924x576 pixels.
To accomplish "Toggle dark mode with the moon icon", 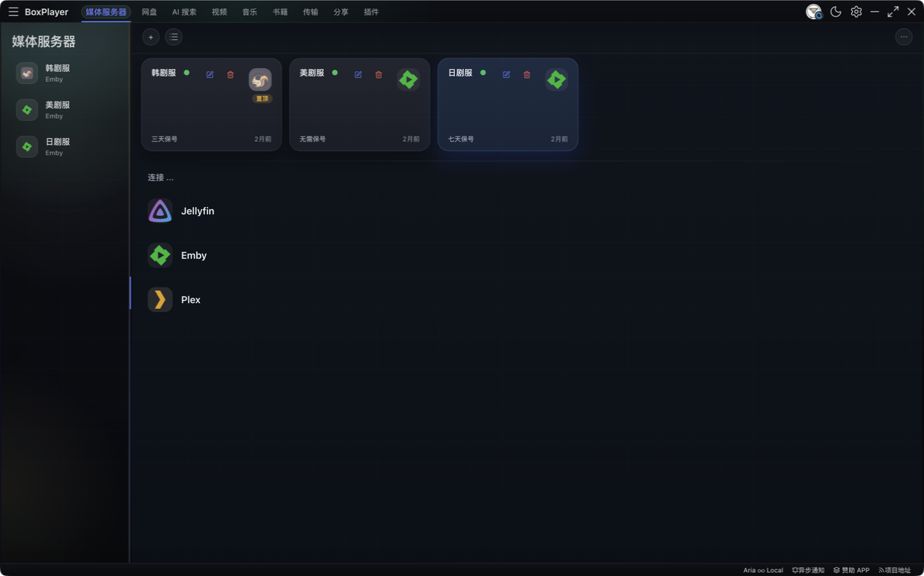I will coord(836,12).
